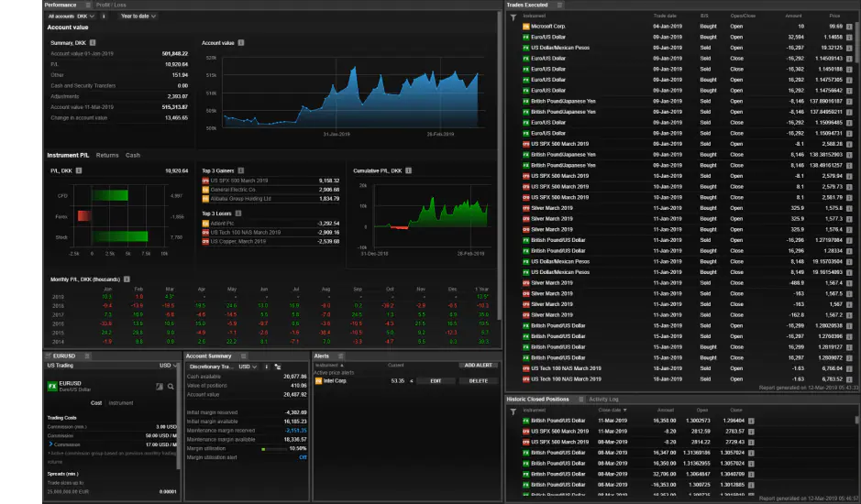
Task: Click the info icon beside Top 3 Gainers
Action: (240, 170)
